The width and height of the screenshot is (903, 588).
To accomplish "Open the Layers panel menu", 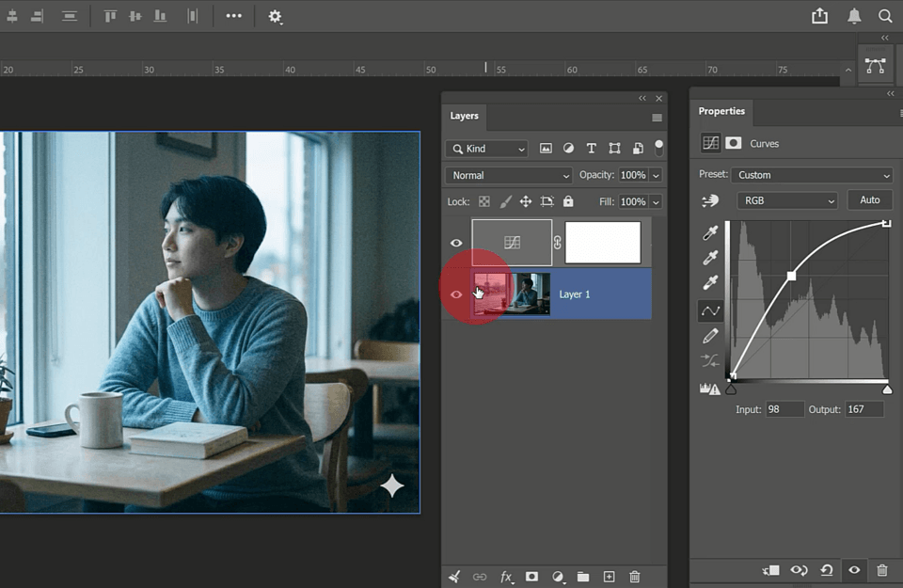I will click(x=657, y=118).
